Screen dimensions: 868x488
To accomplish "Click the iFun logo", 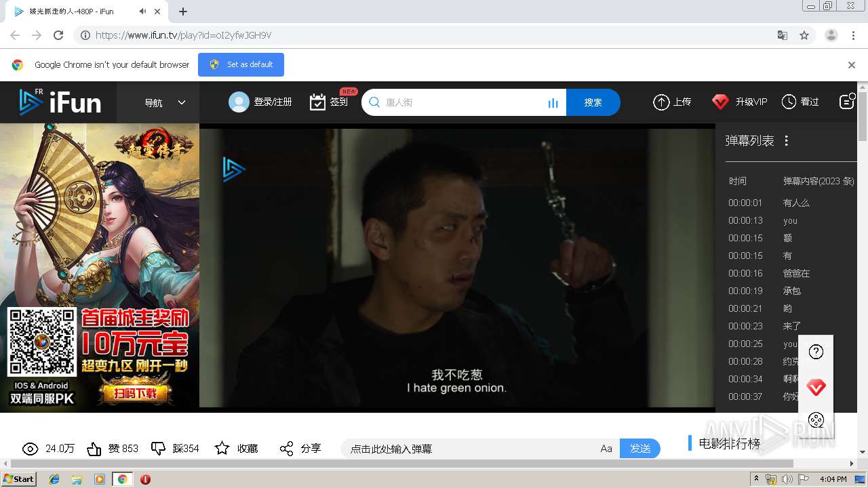I will (x=60, y=102).
